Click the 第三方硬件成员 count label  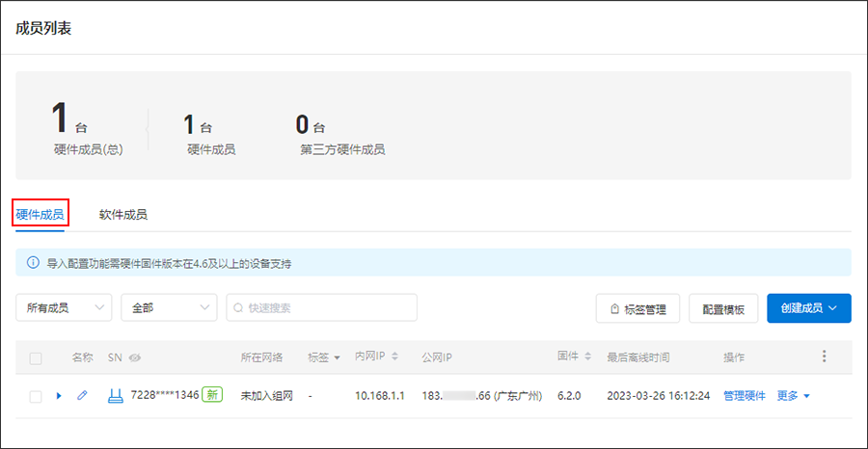(x=342, y=149)
